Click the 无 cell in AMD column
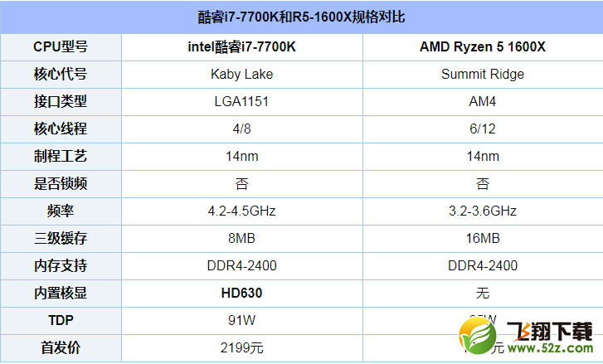Viewport: 603px width, 364px height. [483, 294]
